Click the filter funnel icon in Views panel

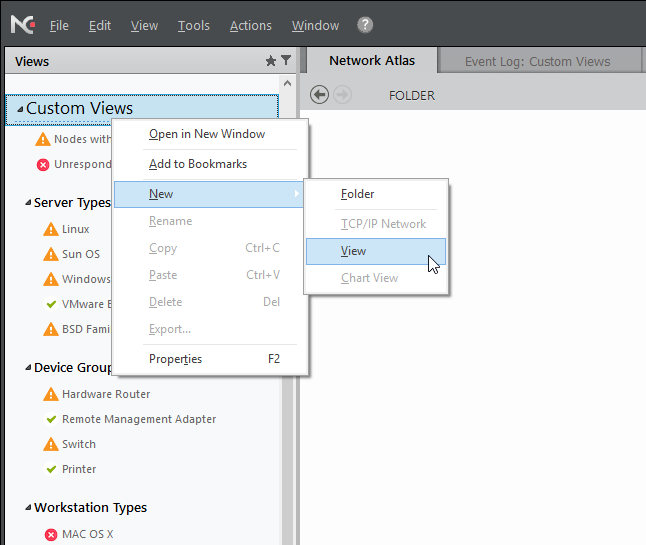[x=286, y=61]
